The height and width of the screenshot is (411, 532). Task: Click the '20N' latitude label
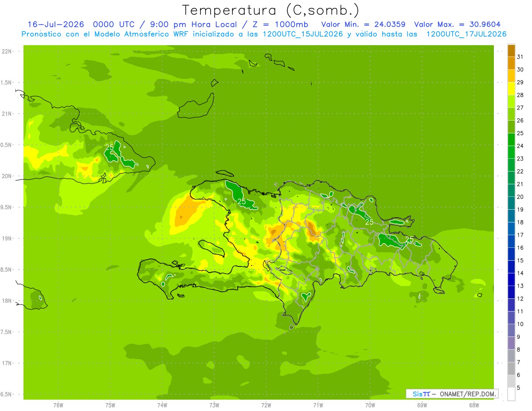click(7, 176)
